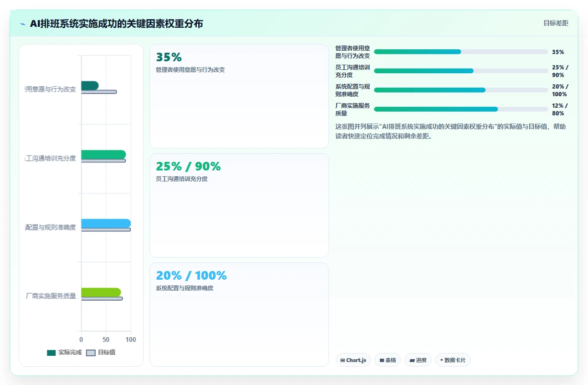This screenshot has width=588, height=385.
Task: Click the 管理者使用意愿与行为改变 progress bar
Action: (x=461, y=52)
